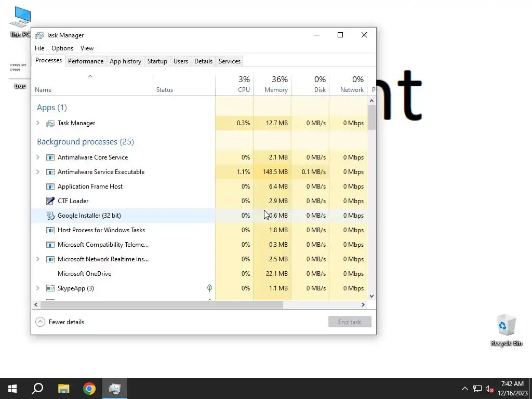Image resolution: width=532 pixels, height=399 pixels.
Task: Open File Explorer from the taskbar
Action: 63,389
